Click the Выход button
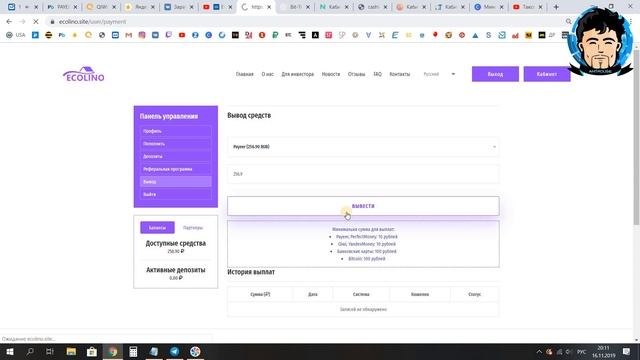 click(x=495, y=74)
